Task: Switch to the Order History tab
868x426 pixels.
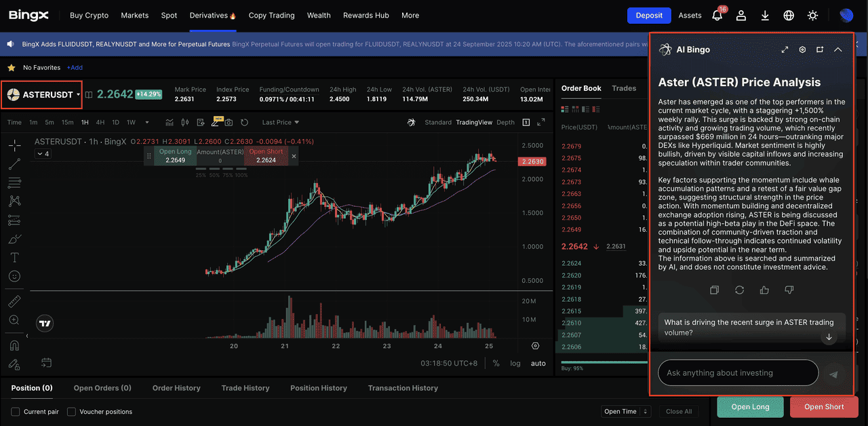Action: click(x=176, y=388)
